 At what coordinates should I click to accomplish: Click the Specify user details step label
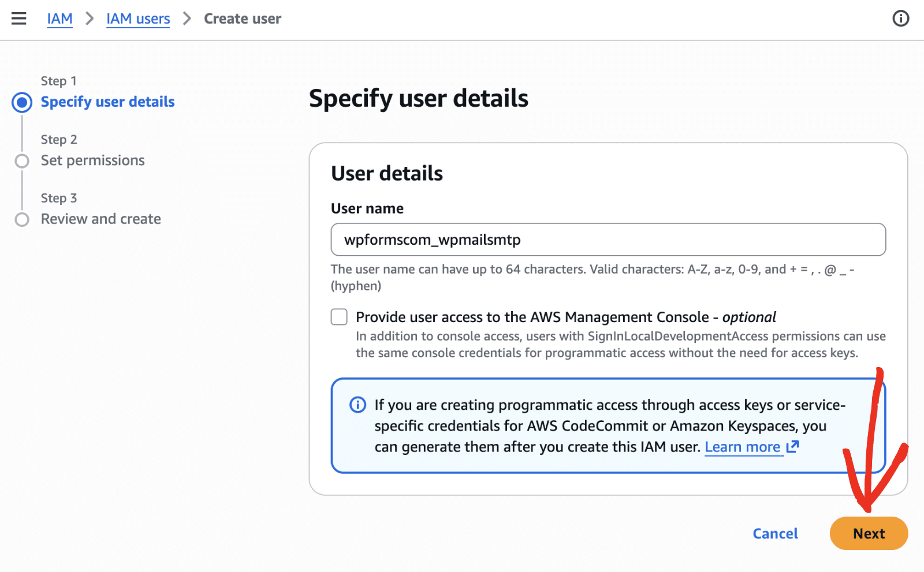(107, 102)
